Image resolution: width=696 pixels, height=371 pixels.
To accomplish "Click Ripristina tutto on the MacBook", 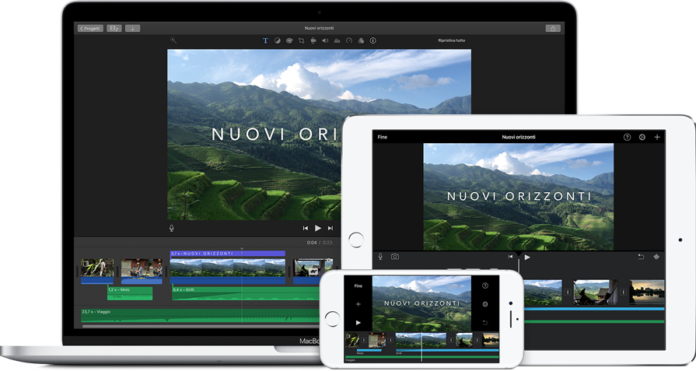I will coord(451,40).
